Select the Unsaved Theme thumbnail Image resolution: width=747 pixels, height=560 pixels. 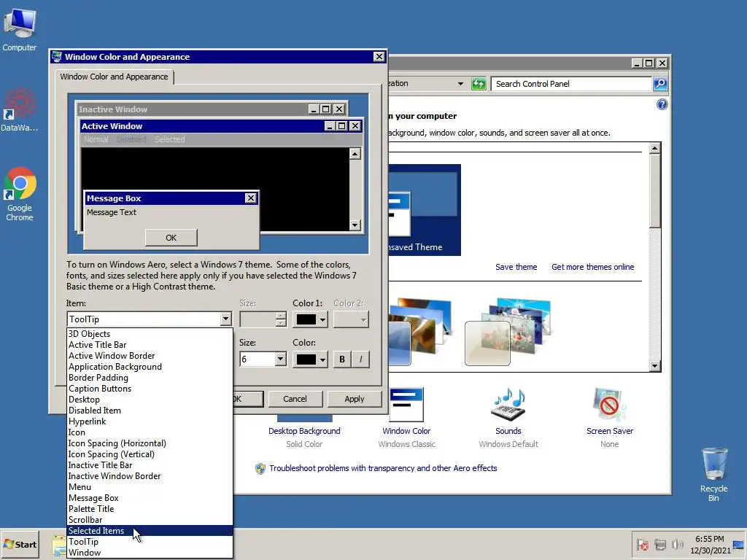424,210
